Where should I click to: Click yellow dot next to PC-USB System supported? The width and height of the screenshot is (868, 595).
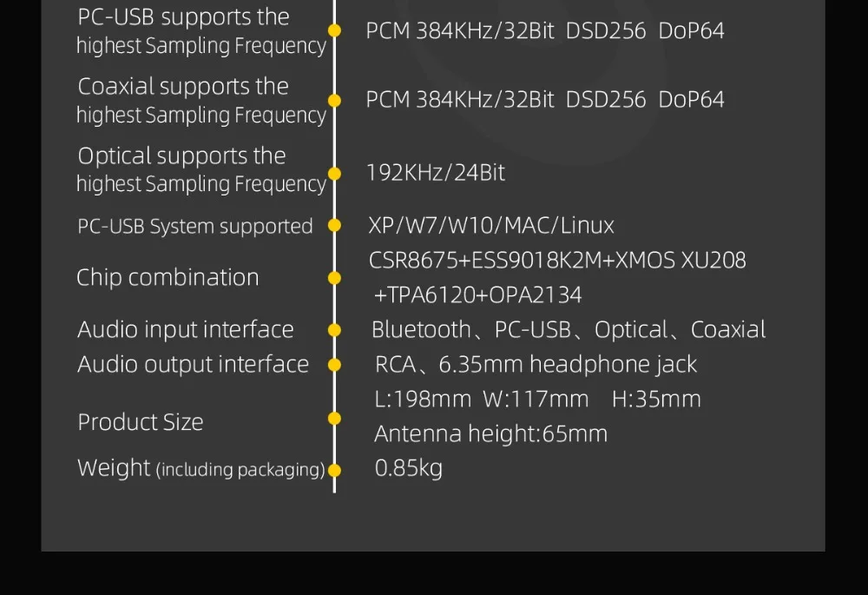click(334, 226)
